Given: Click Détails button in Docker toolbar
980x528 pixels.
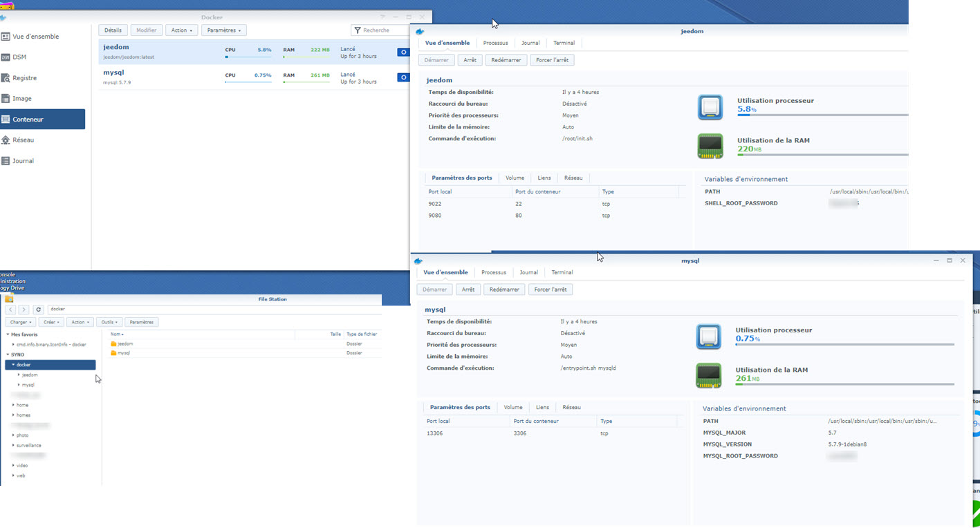Looking at the screenshot, I should point(113,30).
